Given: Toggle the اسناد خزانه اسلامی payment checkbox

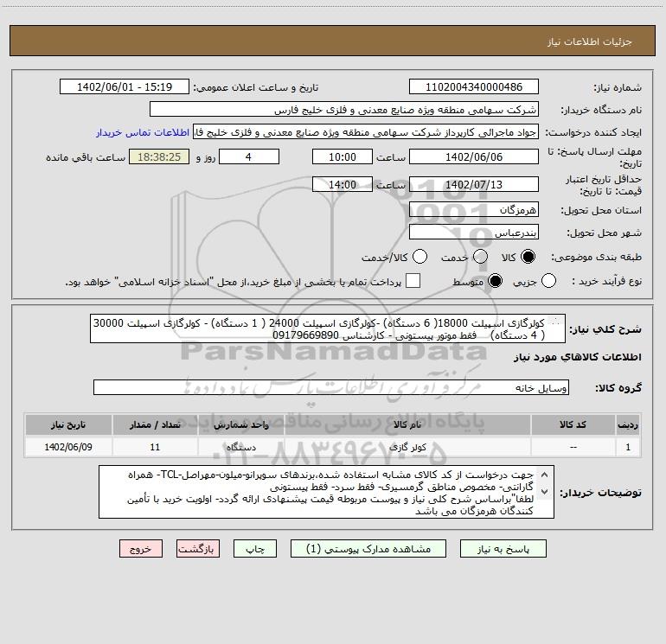Looking at the screenshot, I should (x=413, y=281).
